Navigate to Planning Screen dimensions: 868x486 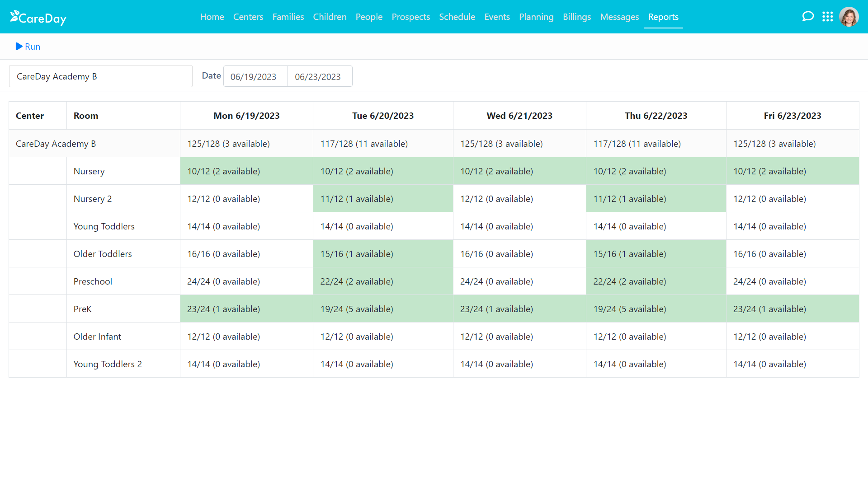coord(536,17)
